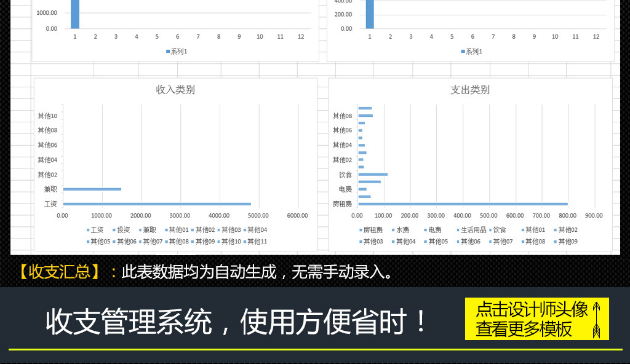The width and height of the screenshot is (630, 364).
Task: Select 工资 legend entry in 收入类别 chart
Action: coord(95,230)
